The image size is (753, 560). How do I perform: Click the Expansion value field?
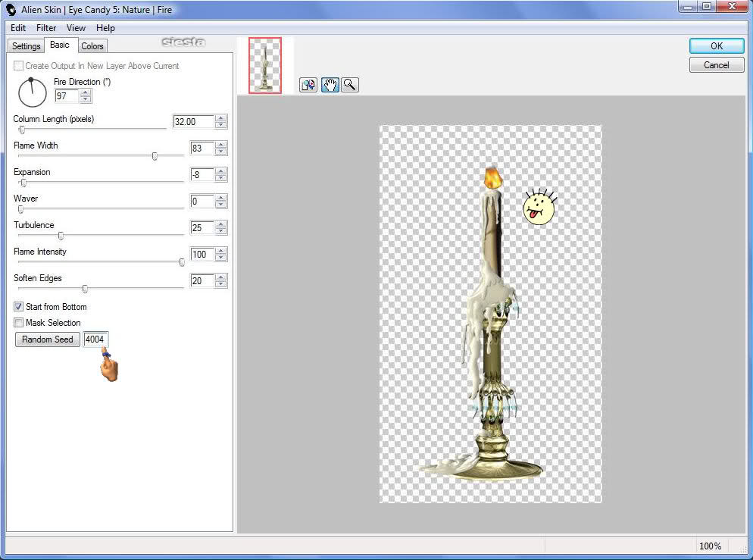click(x=202, y=175)
